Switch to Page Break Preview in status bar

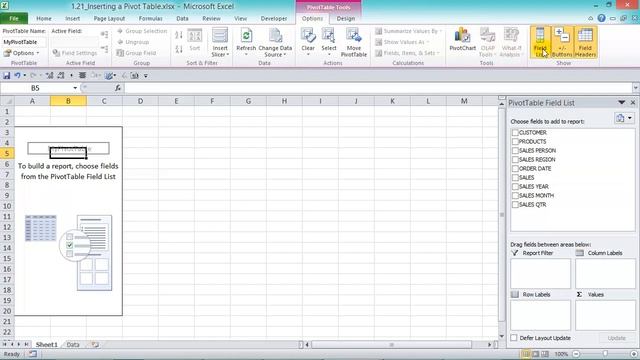(545, 354)
